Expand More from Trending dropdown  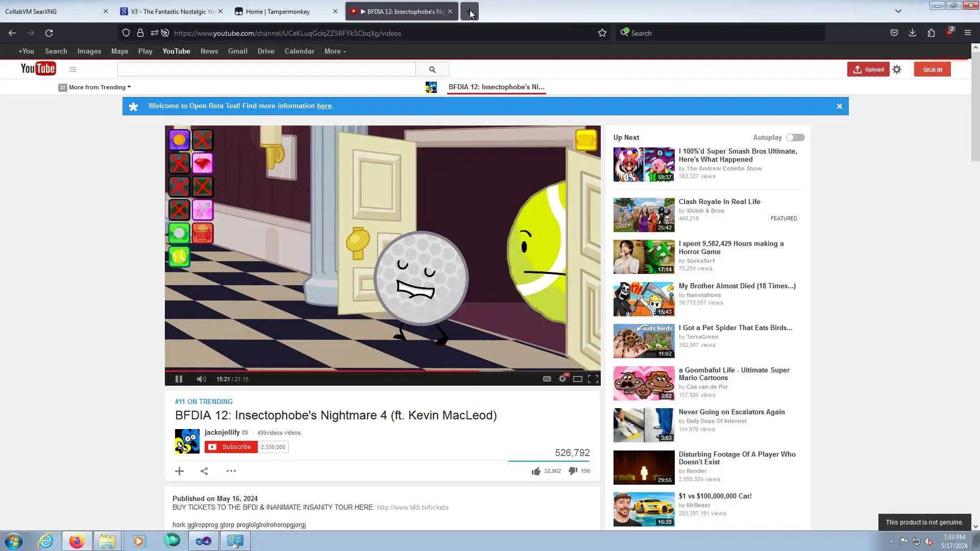[97, 87]
